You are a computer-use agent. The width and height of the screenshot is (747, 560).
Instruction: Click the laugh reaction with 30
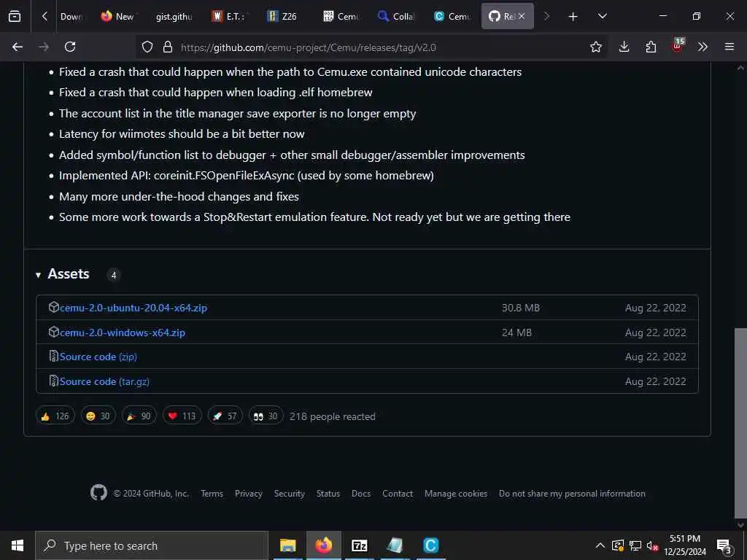tap(98, 416)
